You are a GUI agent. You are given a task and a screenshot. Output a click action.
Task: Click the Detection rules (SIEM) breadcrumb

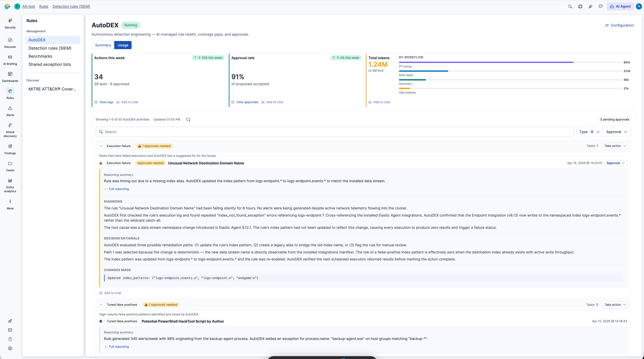tap(71, 7)
